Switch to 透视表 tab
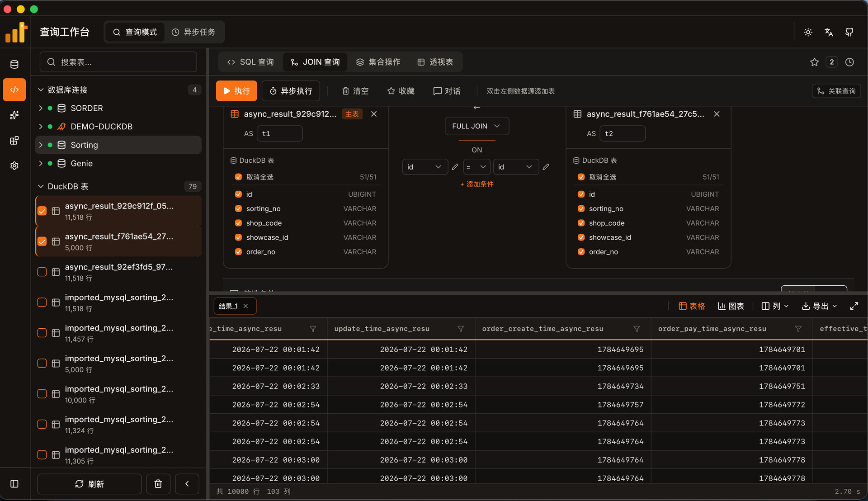 [435, 62]
